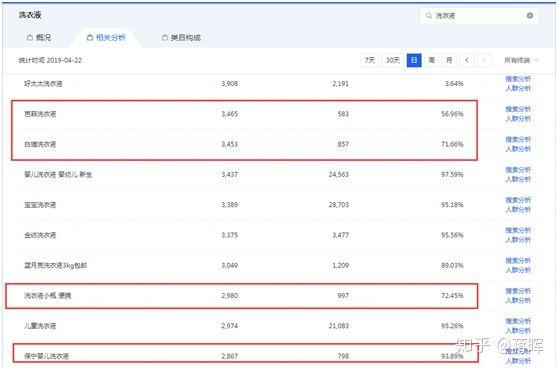
Task: Open the 类目构成 tab
Action: click(181, 37)
